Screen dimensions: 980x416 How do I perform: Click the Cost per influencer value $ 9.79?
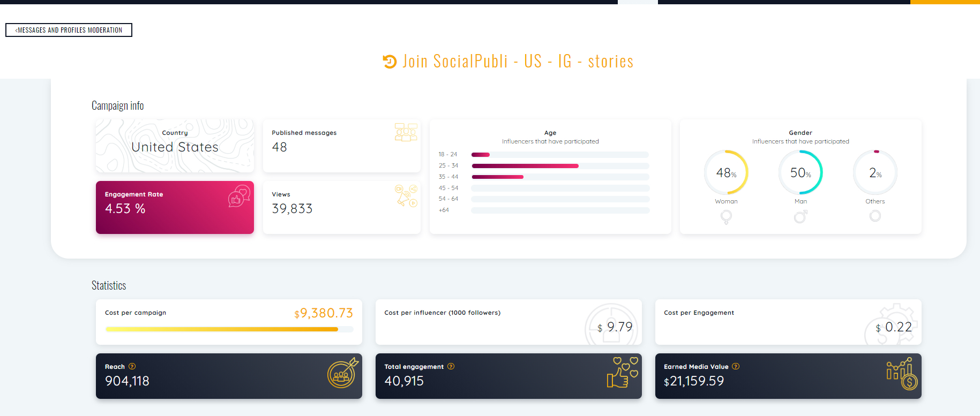[615, 327]
